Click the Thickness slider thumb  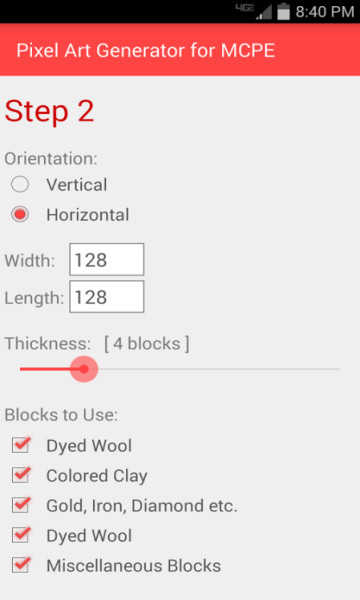[84, 369]
